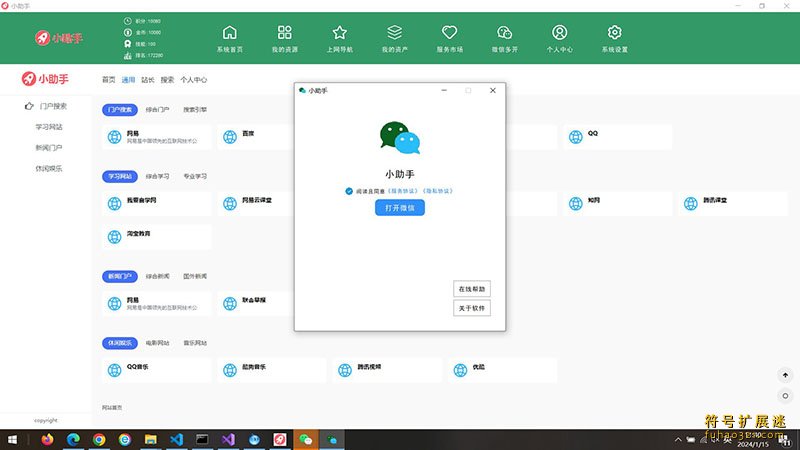Open Firefox from the Windows taskbar

(x=47, y=439)
